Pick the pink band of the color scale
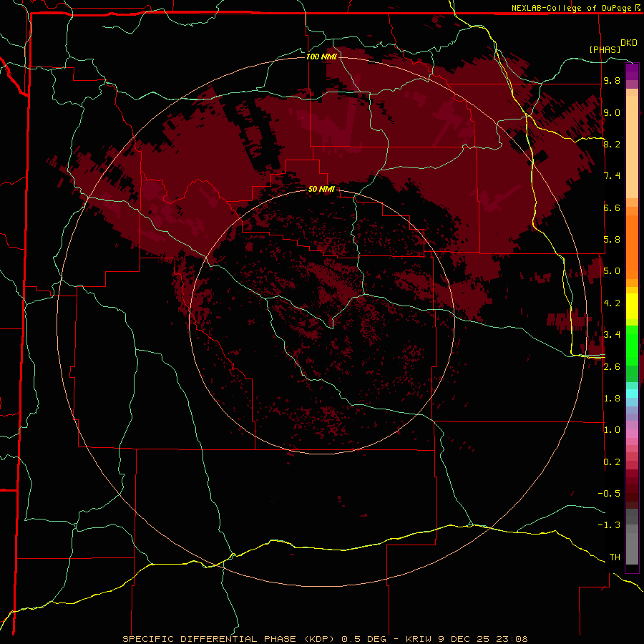Image resolution: width=644 pixels, height=644 pixels. point(632,433)
